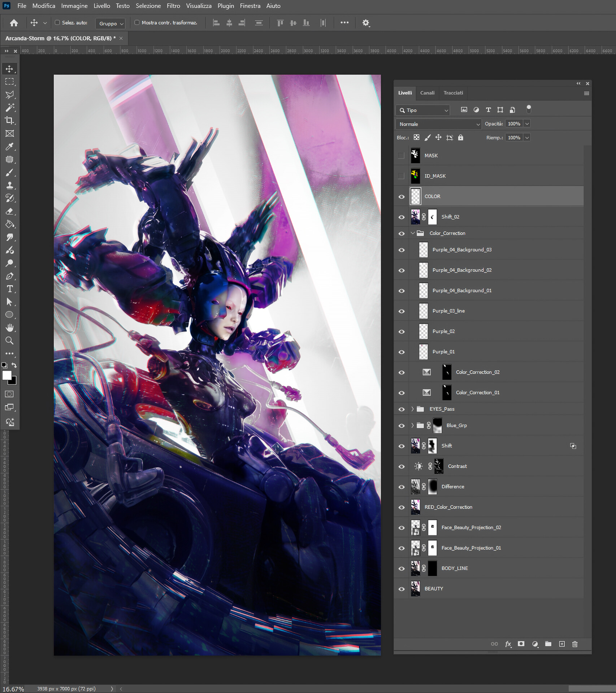Click the background color swatch

[x=14, y=381]
